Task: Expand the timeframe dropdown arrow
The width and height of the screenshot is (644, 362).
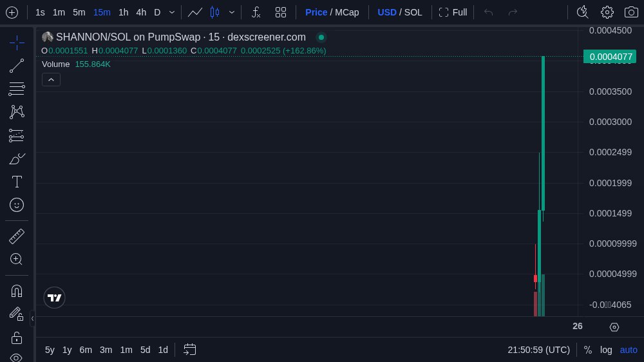Action: 172,12
